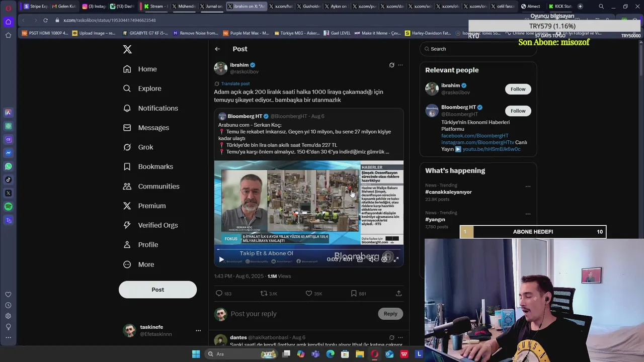Viewport: 644px width, 362px height.
Task: Open Spotify in Opera sidebar
Action: point(8,207)
